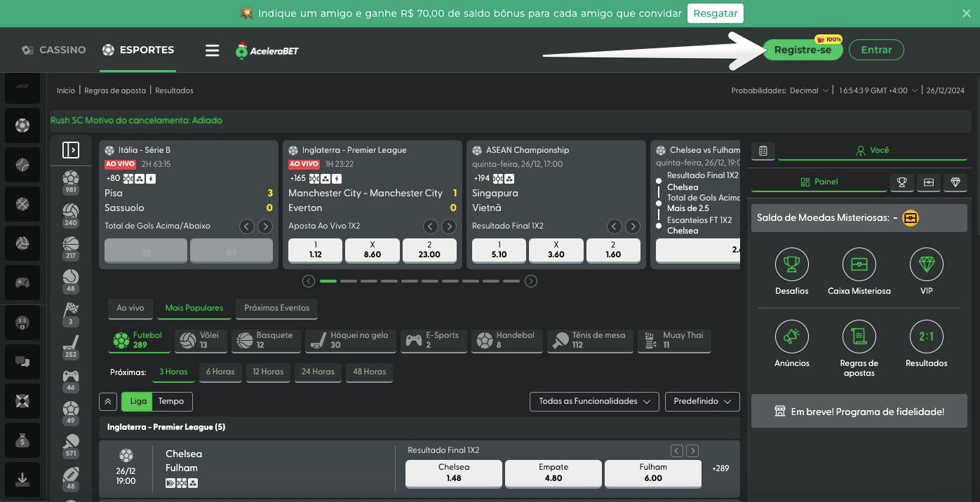
Task: Open the bet slip clipboard icon
Action: (x=763, y=151)
